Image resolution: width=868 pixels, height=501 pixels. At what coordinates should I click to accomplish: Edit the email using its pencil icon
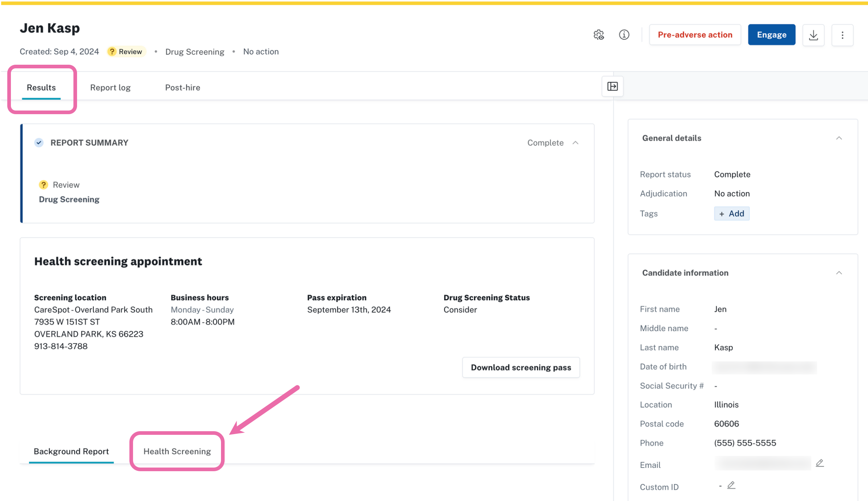click(x=820, y=463)
